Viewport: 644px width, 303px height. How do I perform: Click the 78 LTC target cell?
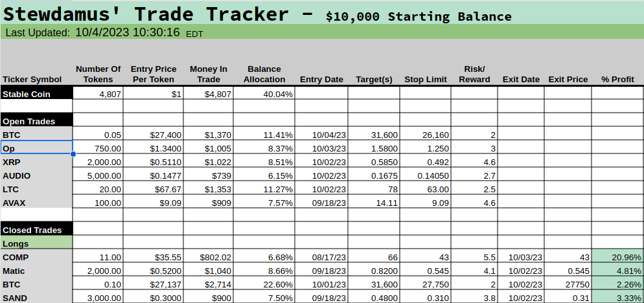(374, 189)
